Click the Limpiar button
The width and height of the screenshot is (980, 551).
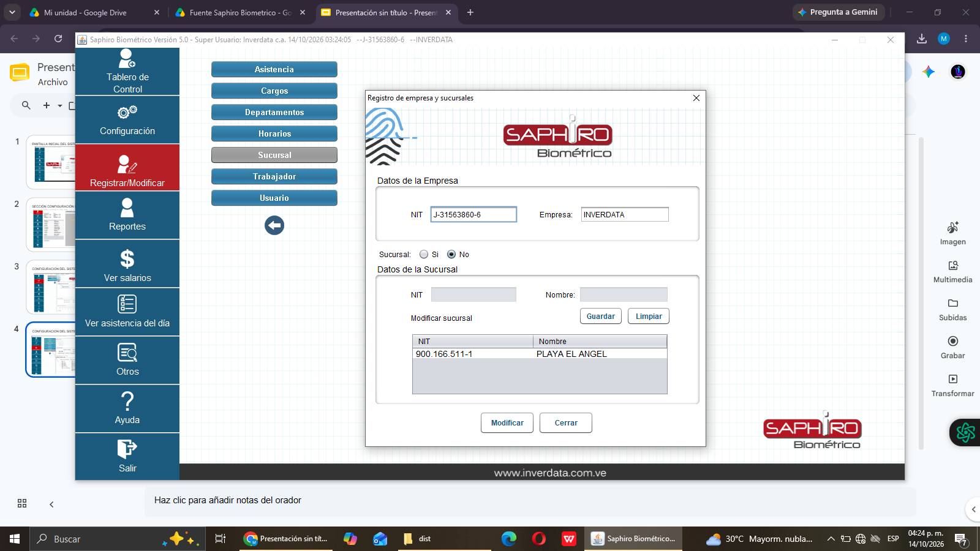point(649,317)
